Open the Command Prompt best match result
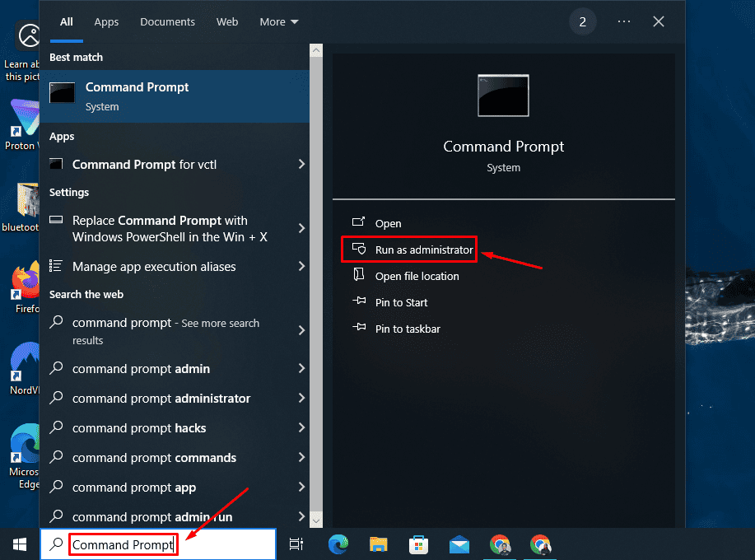Image resolution: width=755 pixels, height=560 pixels. (175, 96)
